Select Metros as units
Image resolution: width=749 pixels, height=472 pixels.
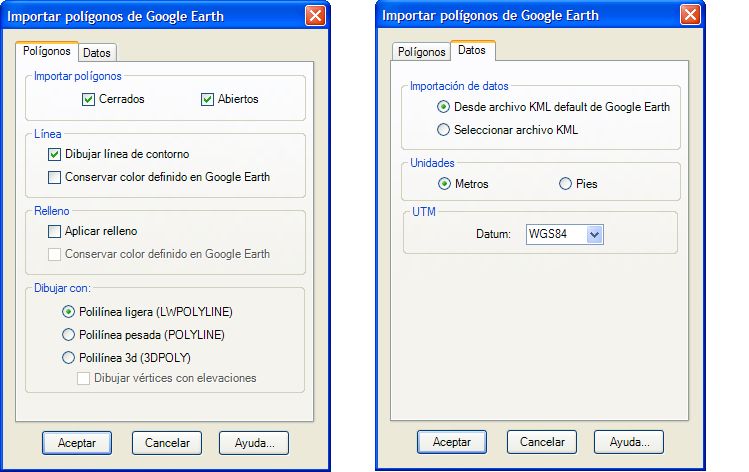click(x=444, y=183)
